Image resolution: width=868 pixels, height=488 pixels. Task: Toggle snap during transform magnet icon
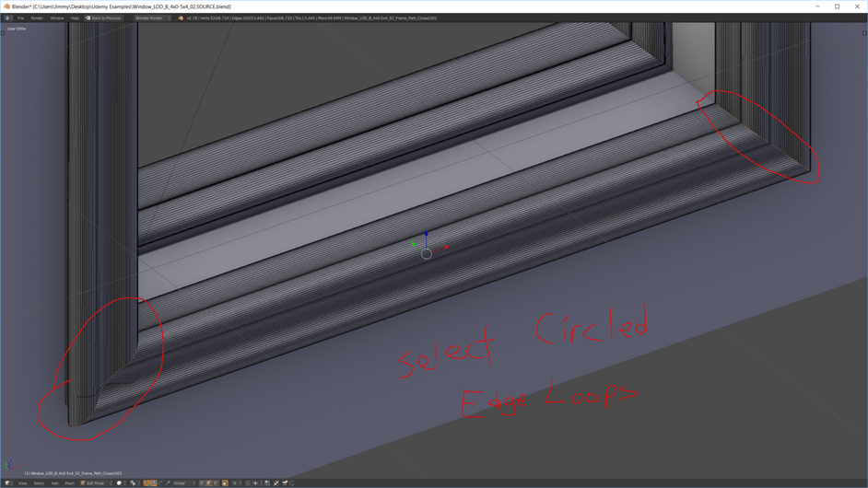248,483
